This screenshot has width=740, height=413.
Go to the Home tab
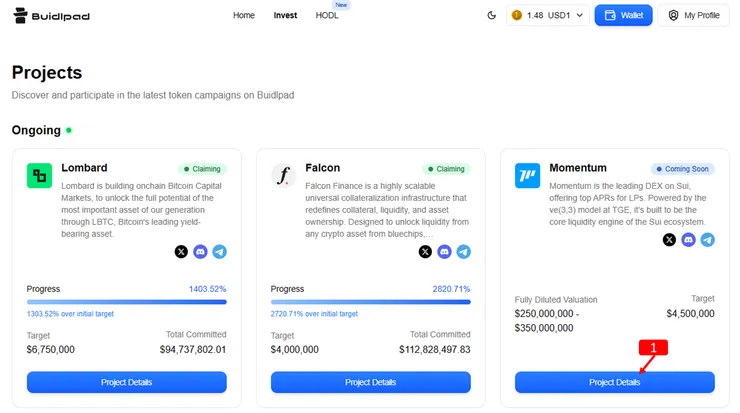click(244, 16)
